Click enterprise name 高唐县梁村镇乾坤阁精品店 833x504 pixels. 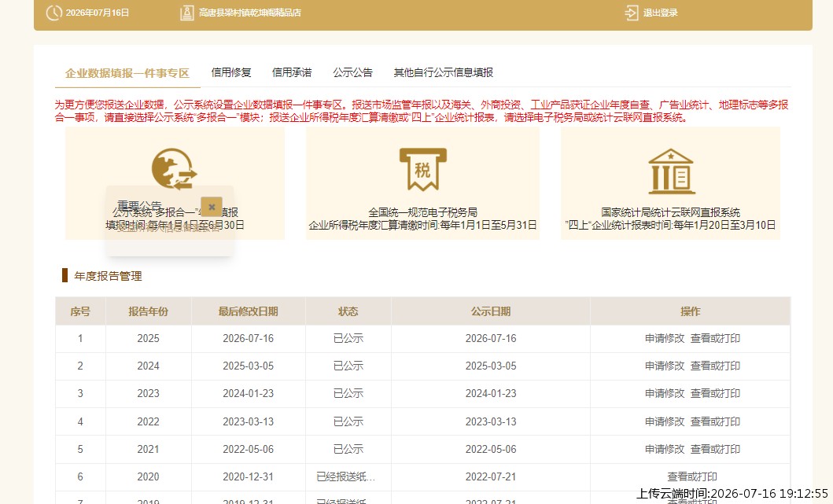[x=249, y=13]
